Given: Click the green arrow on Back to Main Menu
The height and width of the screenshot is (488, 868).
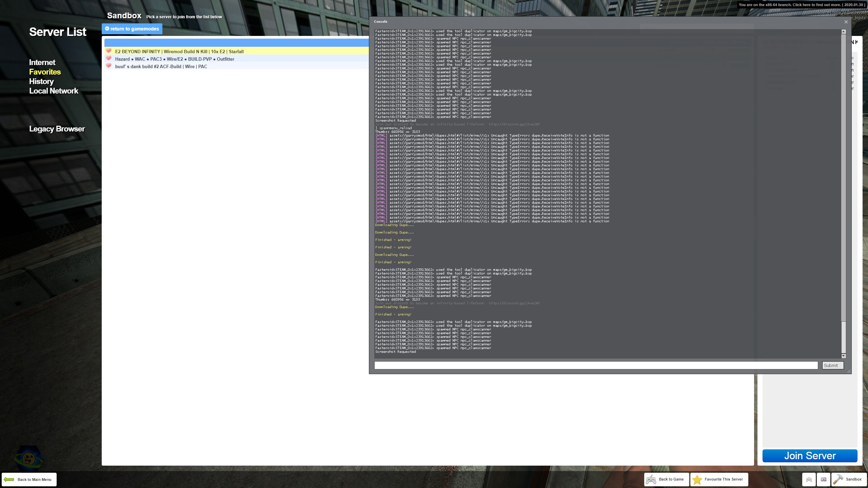Looking at the screenshot, I should [9, 479].
